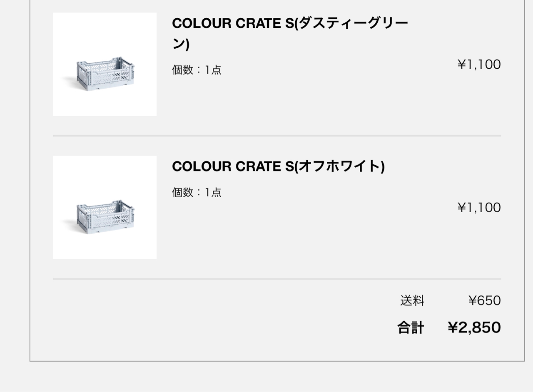Viewport: 533px width, 392px height.
Task: Click the ¥1,100 price for ダスティーグリーン crate
Action: 479,65
